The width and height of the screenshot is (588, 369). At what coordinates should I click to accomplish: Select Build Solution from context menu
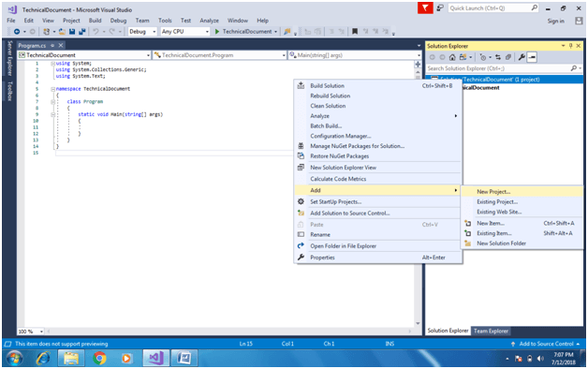point(378,86)
